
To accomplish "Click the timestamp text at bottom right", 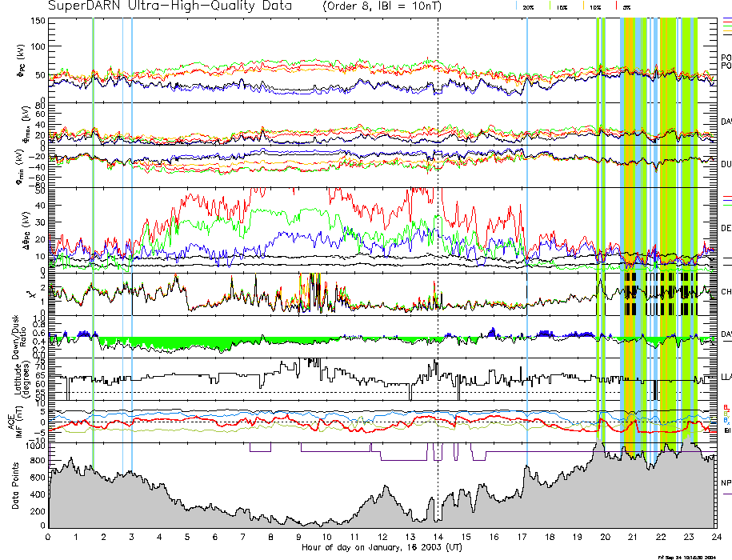I will [x=686, y=556].
